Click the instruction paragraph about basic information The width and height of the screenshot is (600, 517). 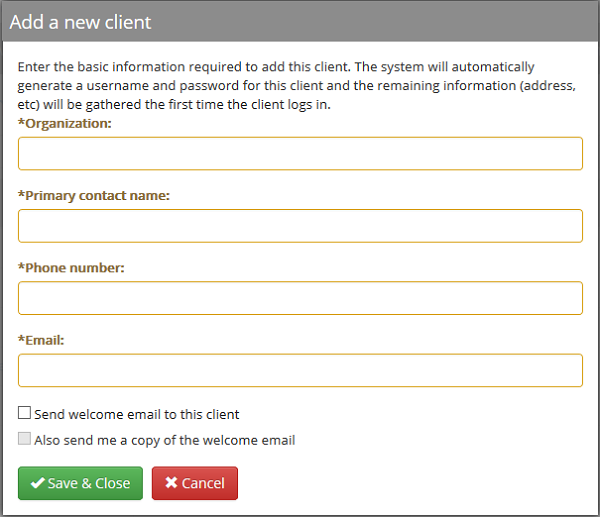point(296,85)
